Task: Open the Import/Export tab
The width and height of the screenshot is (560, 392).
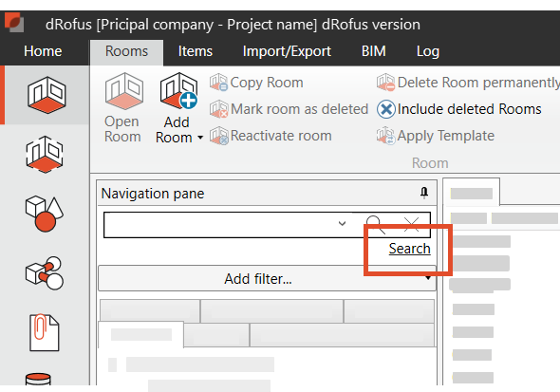Action: pos(287,51)
